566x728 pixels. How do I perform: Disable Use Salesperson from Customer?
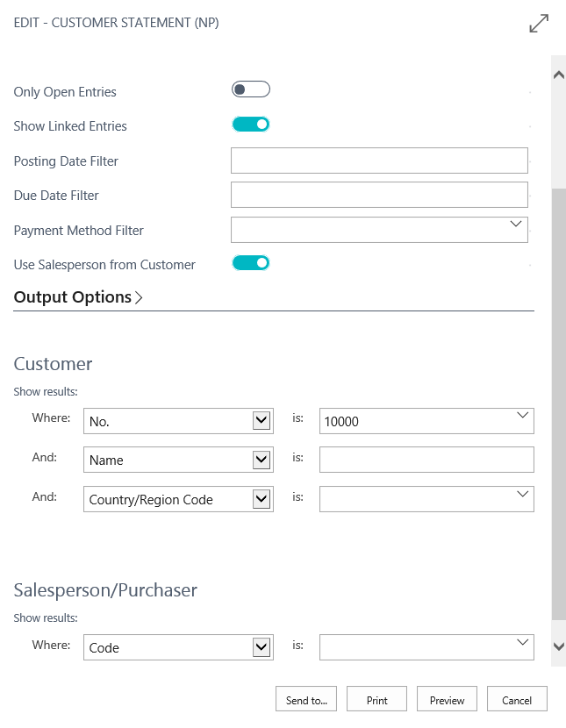250,262
